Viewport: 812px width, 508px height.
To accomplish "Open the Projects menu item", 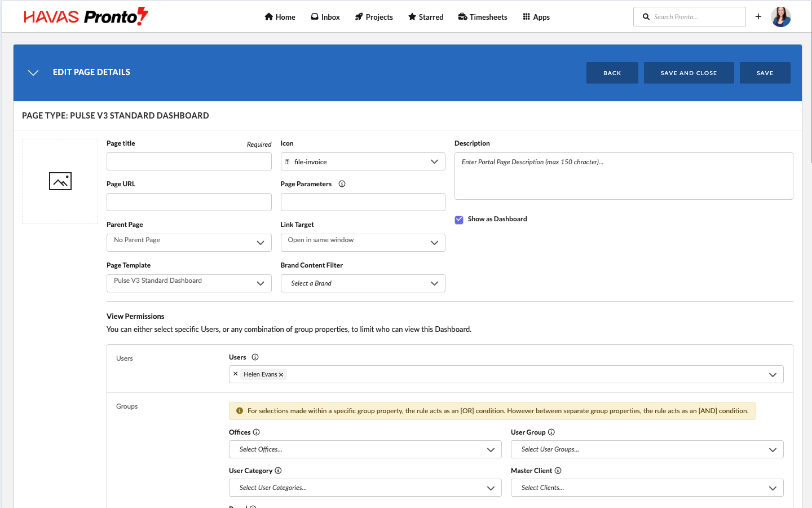I will pyautogui.click(x=374, y=17).
